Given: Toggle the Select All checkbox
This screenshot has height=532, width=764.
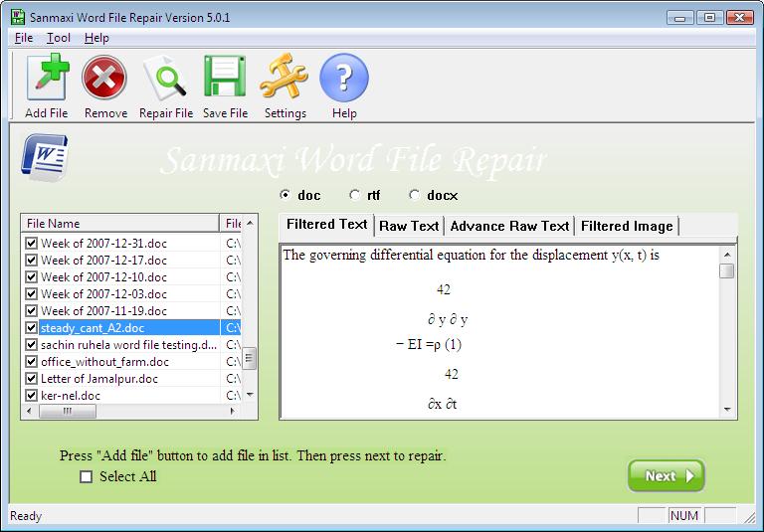Looking at the screenshot, I should (86, 476).
